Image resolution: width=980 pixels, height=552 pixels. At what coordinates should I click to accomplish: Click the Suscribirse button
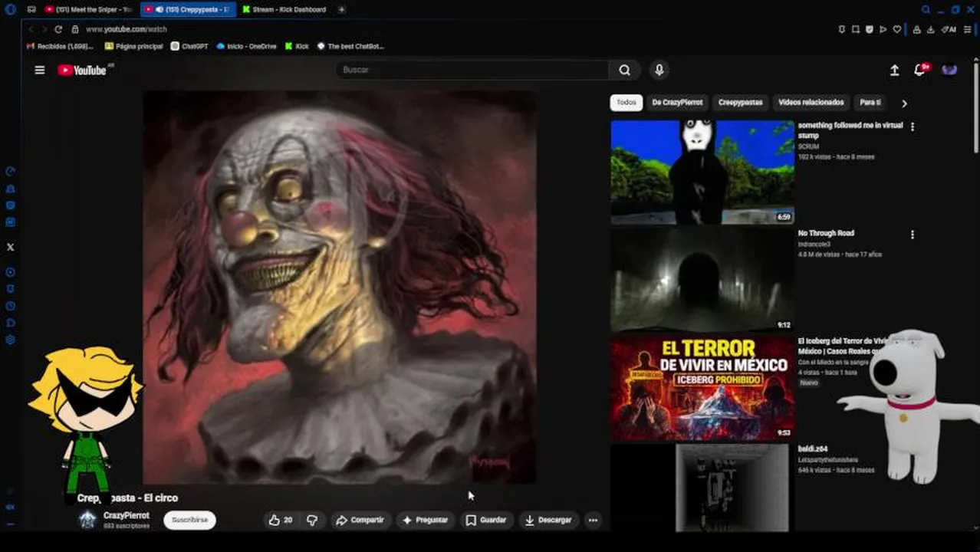(189, 520)
